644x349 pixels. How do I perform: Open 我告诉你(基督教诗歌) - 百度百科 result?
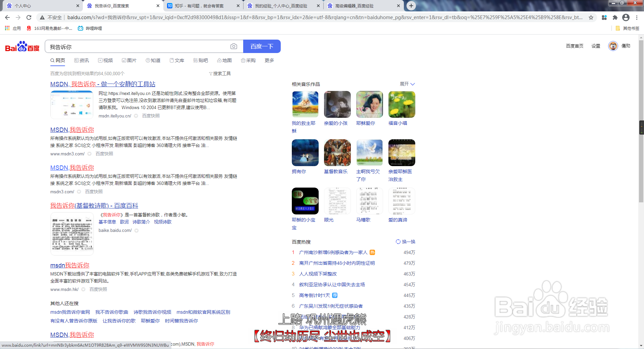[94, 205]
